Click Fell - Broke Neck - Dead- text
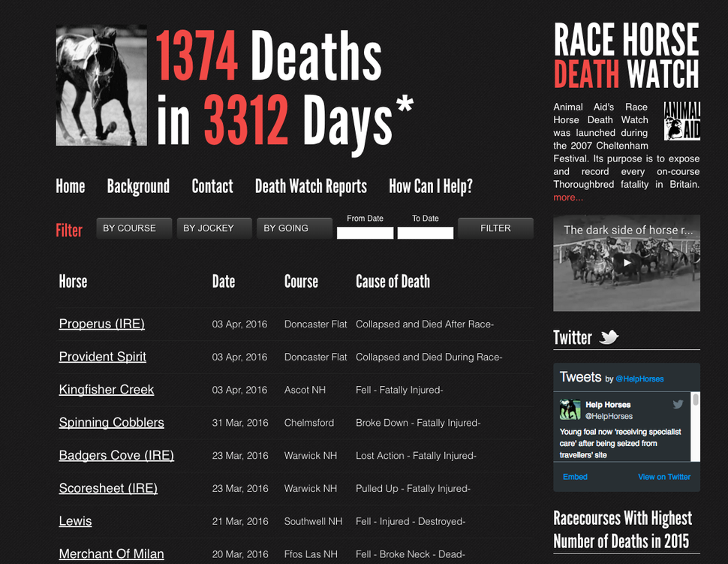The height and width of the screenshot is (564, 728). [x=410, y=554]
